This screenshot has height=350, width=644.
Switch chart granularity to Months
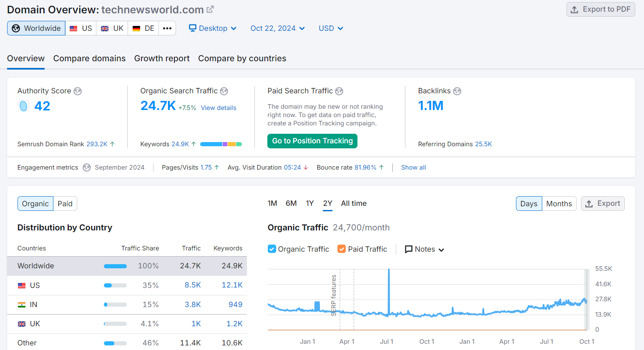(559, 204)
